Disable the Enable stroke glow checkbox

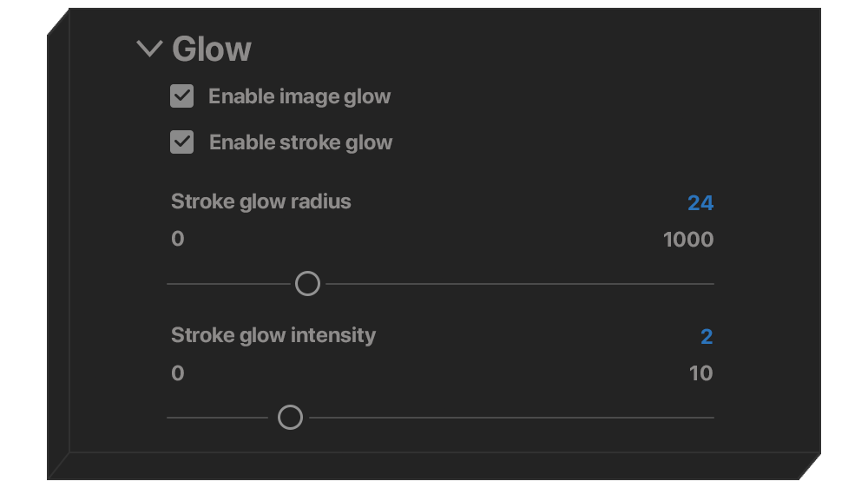click(x=181, y=142)
